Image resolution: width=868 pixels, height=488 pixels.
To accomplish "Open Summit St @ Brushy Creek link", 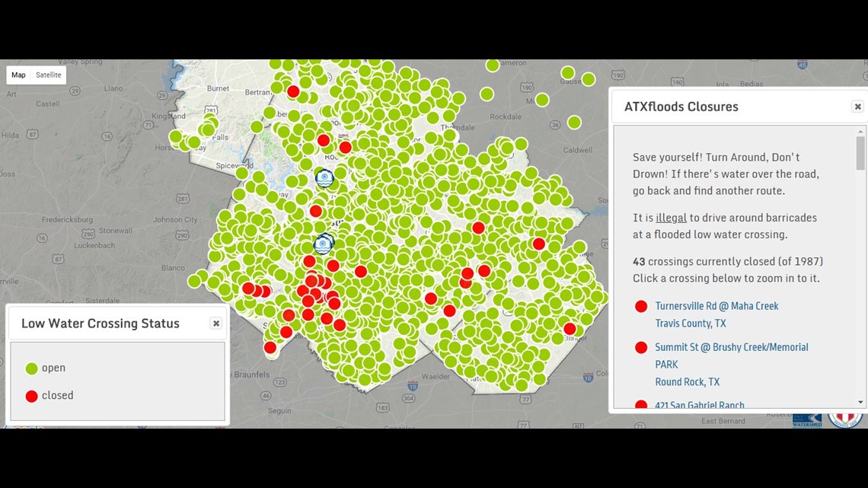I will [x=731, y=347].
